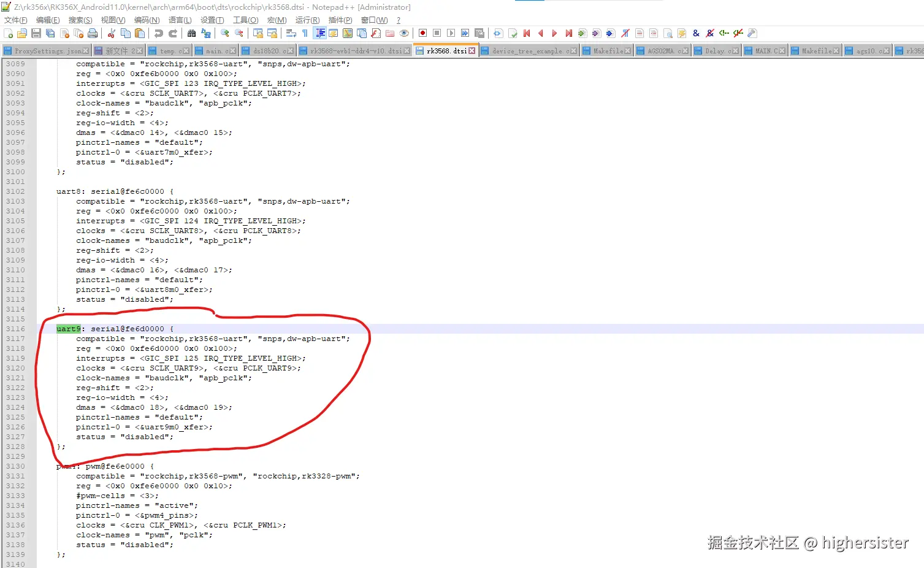
Task: Click the 'pinctrl-0 = <&uart9m0_xfer>;' line
Action: tap(145, 427)
